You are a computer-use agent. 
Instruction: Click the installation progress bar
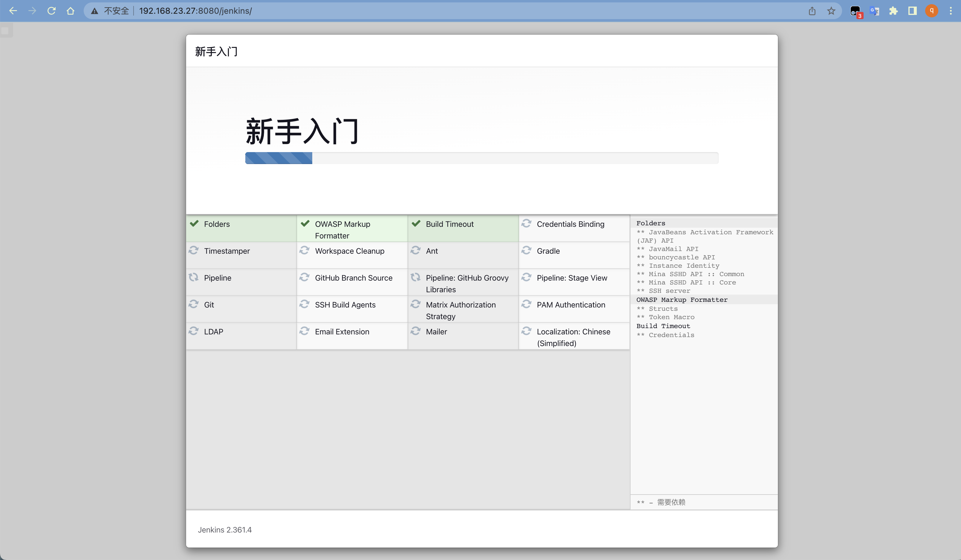click(482, 158)
